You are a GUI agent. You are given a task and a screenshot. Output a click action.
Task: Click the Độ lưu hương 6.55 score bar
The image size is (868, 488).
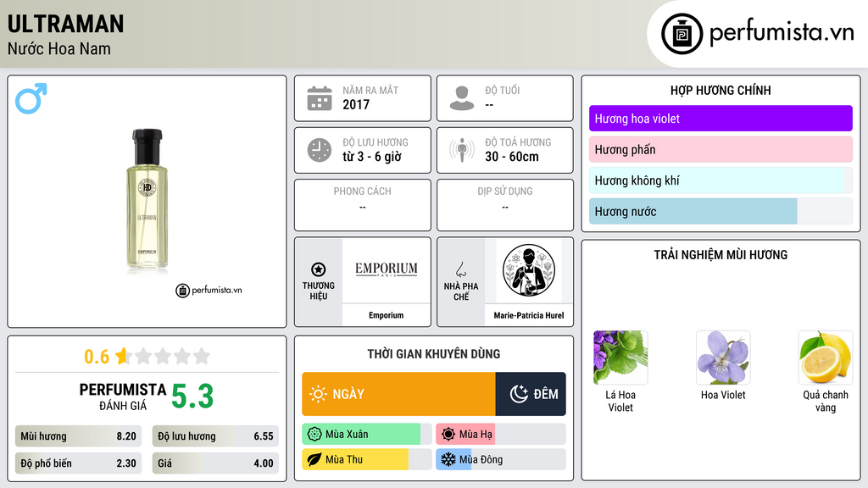click(x=215, y=436)
